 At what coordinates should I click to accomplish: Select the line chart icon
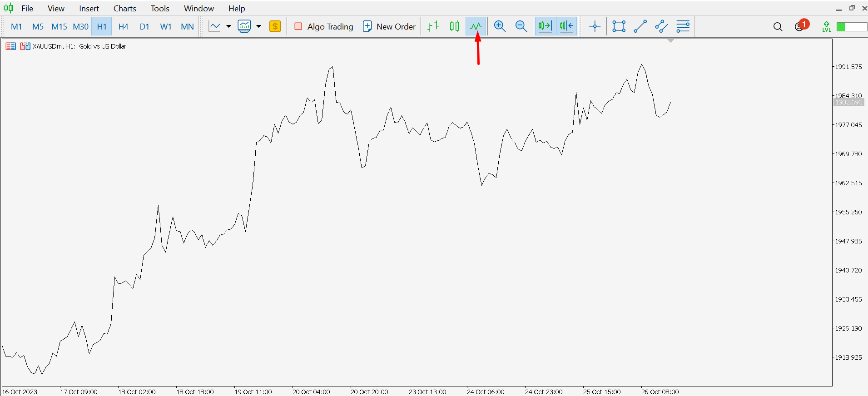(x=476, y=26)
